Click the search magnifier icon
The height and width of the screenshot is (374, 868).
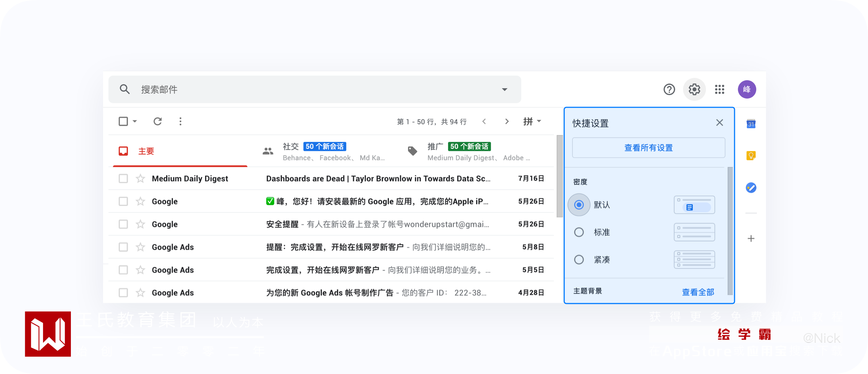(x=124, y=89)
